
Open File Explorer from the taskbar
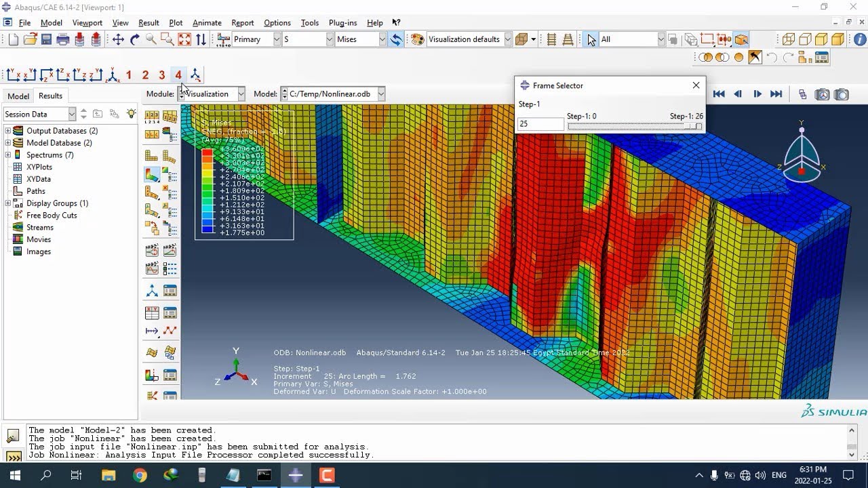[x=108, y=475]
